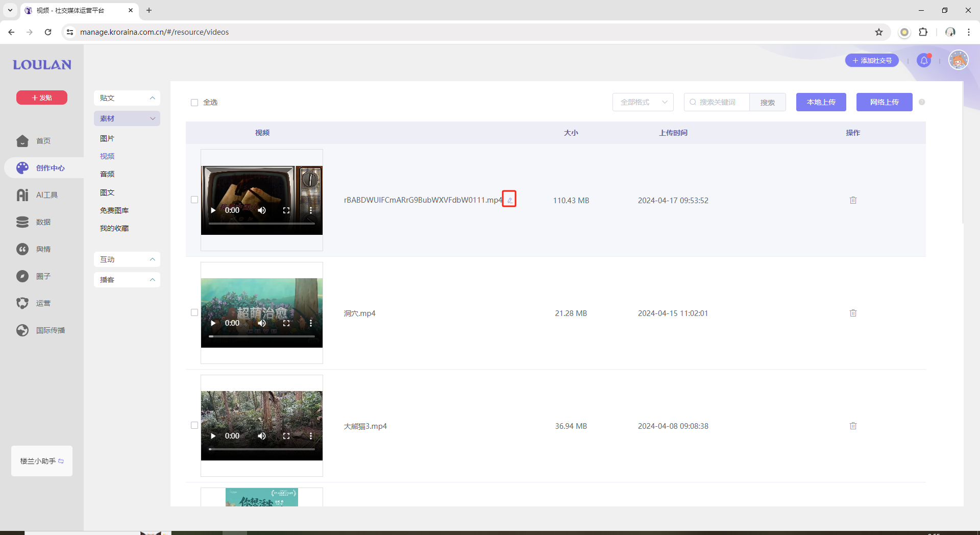Image resolution: width=980 pixels, height=535 pixels.
Task: Expand the 互动 menu group
Action: pos(127,259)
